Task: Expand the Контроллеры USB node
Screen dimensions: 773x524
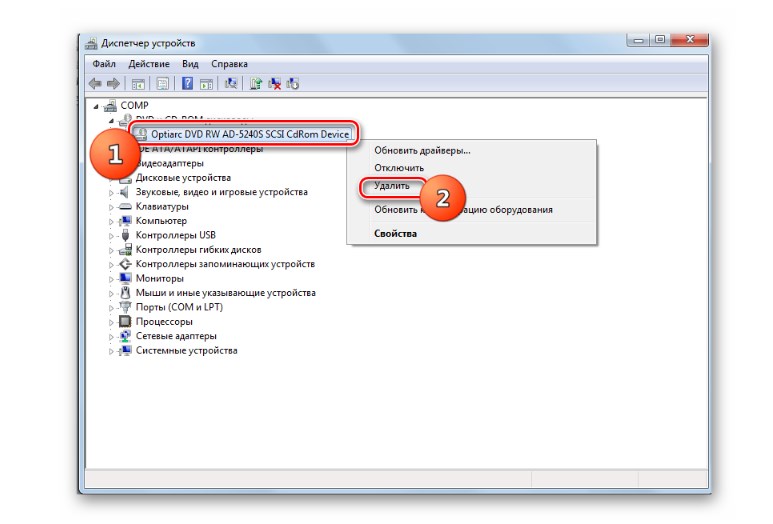Action: [x=111, y=236]
